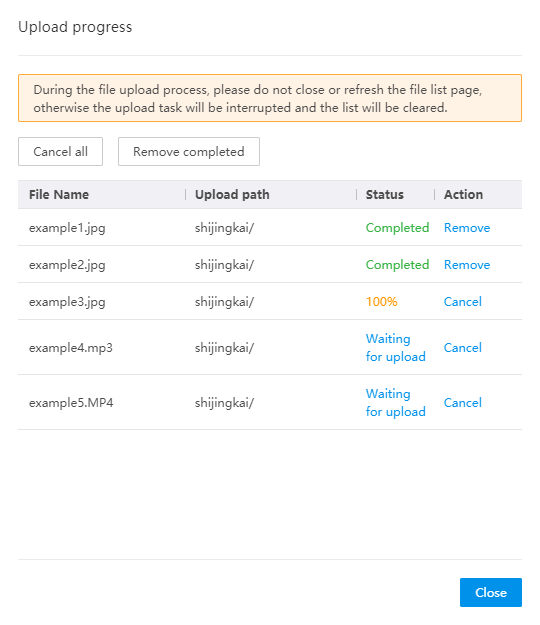Viewport: 540px width, 625px height.
Task: Cancel the example3.jpg upload
Action: tap(463, 302)
